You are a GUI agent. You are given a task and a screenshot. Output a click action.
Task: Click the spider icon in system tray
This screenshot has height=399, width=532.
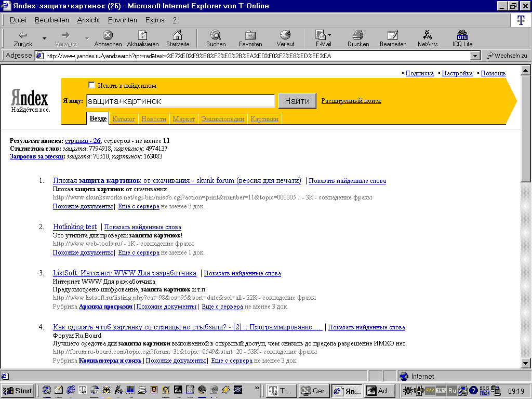(407, 391)
